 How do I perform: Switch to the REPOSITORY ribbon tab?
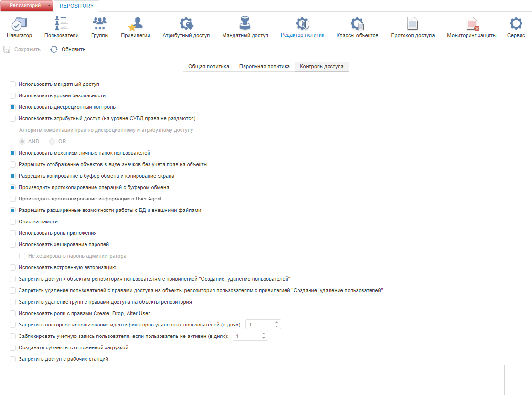[76, 6]
